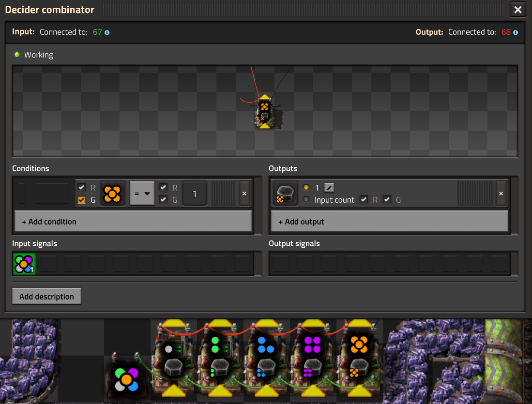This screenshot has height=404, width=532.
Task: Click the input network ID 67
Action: [97, 32]
